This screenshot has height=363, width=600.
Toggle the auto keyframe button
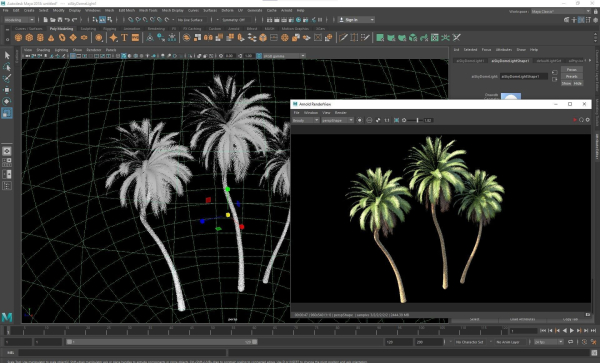(584, 342)
